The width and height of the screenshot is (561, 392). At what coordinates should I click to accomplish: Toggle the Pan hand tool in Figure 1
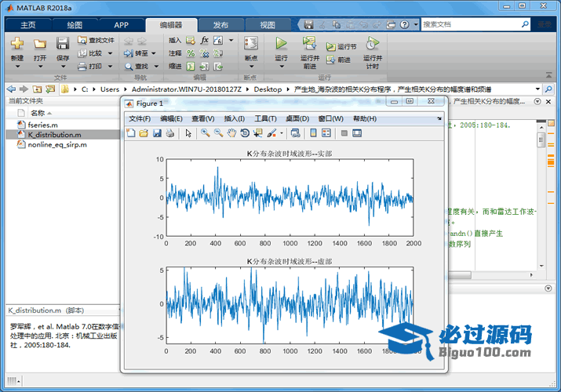pyautogui.click(x=231, y=133)
